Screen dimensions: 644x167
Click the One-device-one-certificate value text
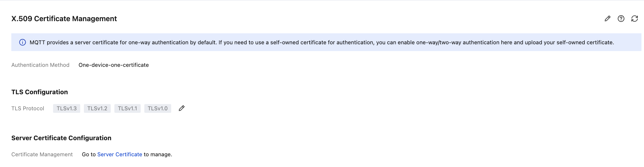114,65
